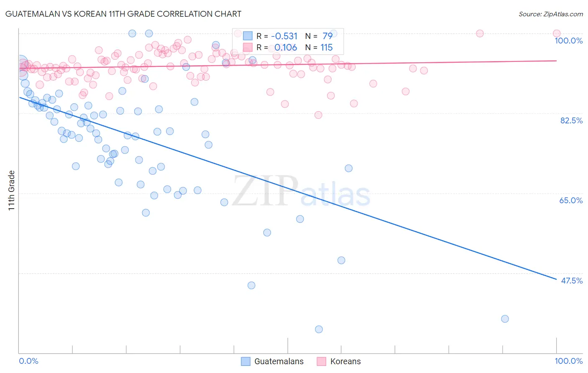The image size is (588, 373).
Task: Click the 47.5% y-axis tick label
Action: click(572, 281)
